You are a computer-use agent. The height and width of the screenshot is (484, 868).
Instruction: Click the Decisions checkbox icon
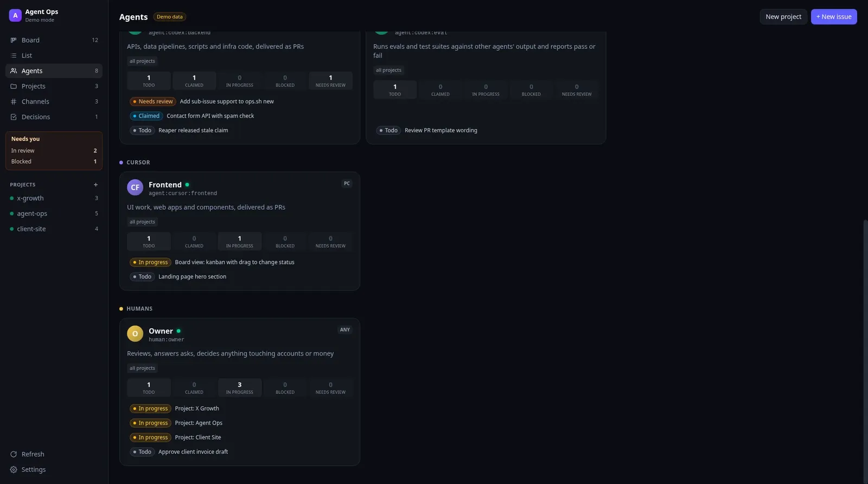point(14,117)
